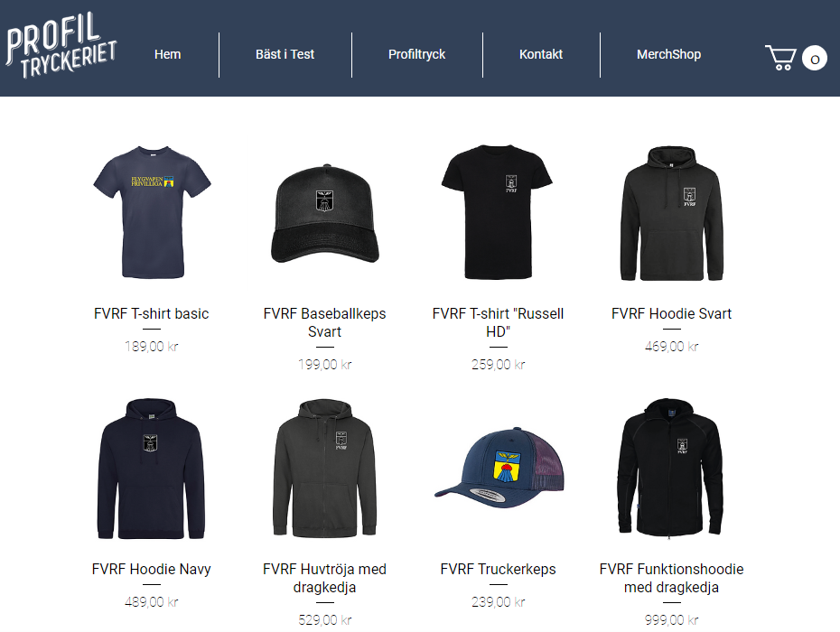The width and height of the screenshot is (840, 632).
Task: Click the cart item count badge
Action: pyautogui.click(x=815, y=59)
